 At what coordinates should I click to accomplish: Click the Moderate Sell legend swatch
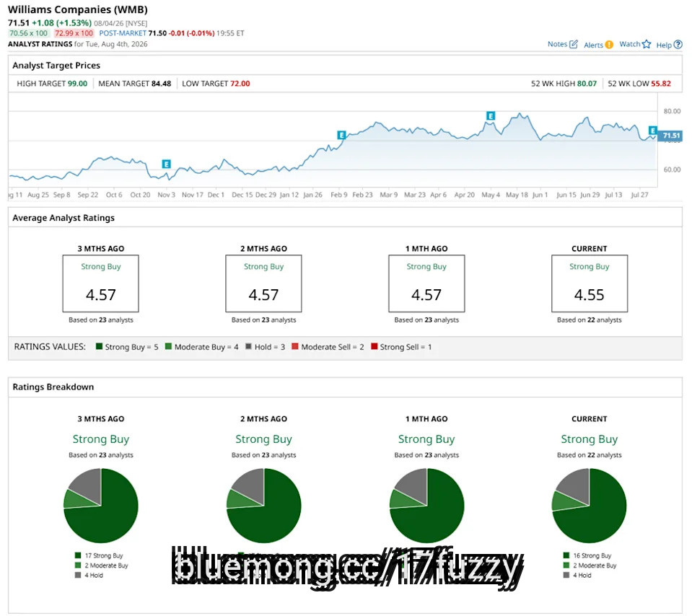(x=295, y=346)
